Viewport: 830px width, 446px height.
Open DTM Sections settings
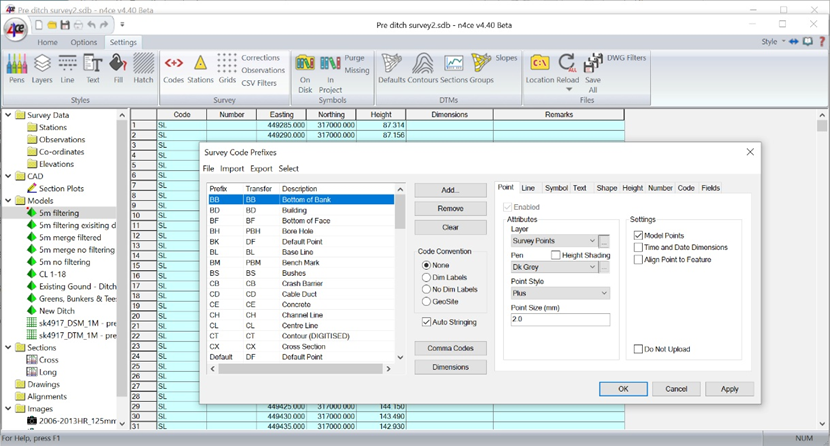[454, 69]
